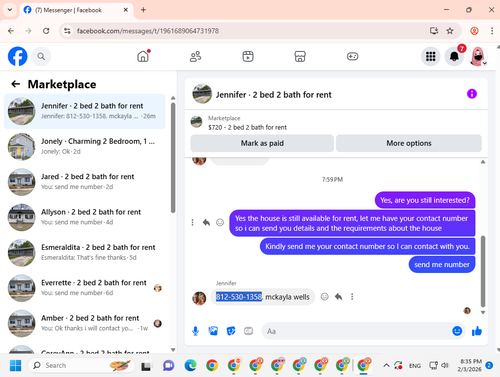Reply arrow beside the long house message
The height and width of the screenshot is (377, 500).
point(206,222)
